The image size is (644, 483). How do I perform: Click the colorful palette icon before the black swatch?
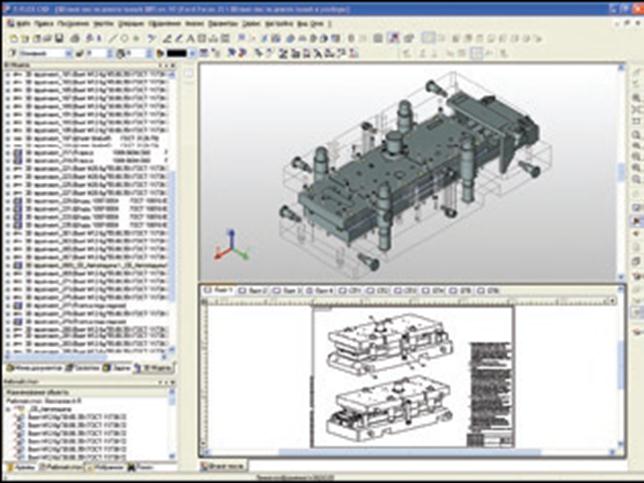(x=160, y=53)
